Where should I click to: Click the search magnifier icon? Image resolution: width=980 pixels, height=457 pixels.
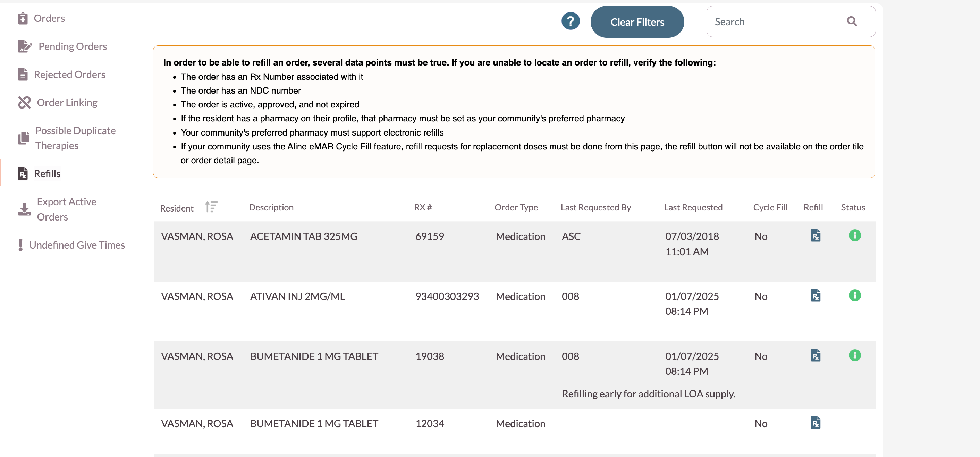click(852, 22)
